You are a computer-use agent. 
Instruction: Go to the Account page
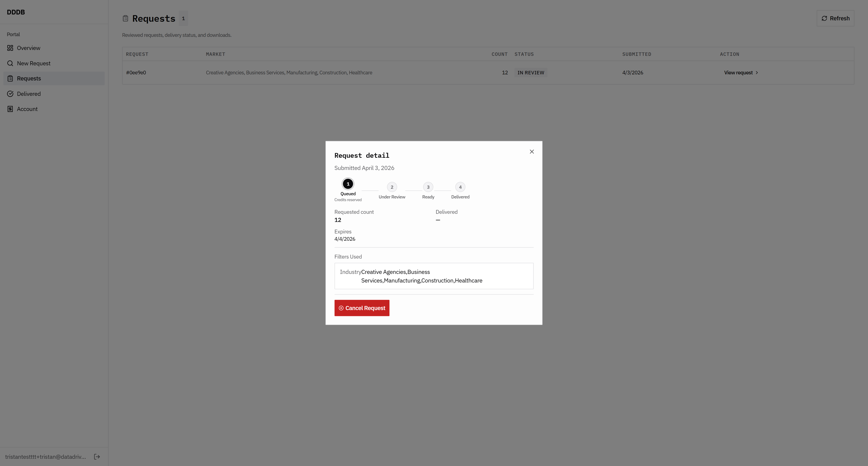pyautogui.click(x=27, y=109)
